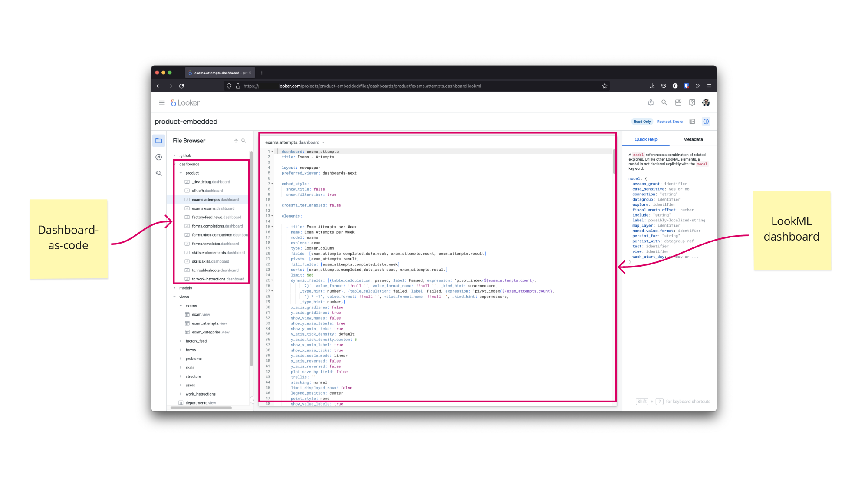Open the Help question mark icon
The height and width of the screenshot is (488, 868).
692,103
